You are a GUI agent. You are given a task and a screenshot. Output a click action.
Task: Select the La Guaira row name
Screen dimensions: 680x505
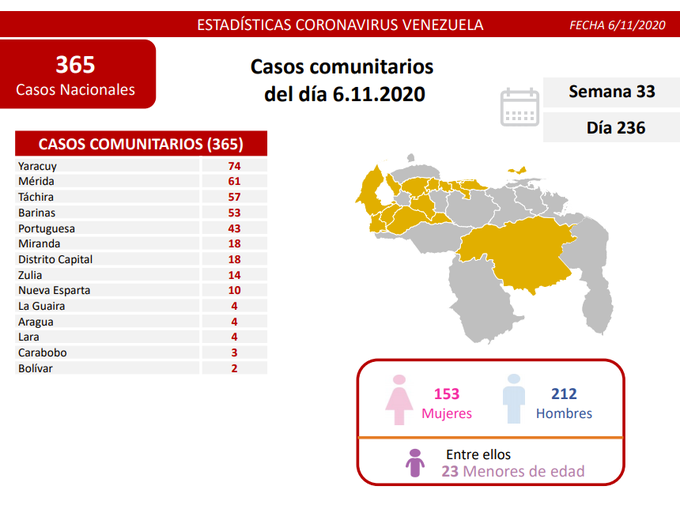[41, 306]
